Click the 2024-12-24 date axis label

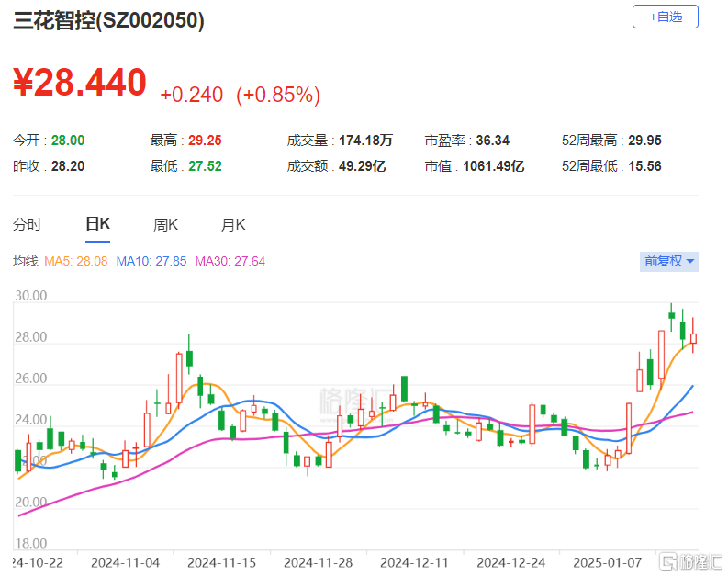tap(510, 563)
